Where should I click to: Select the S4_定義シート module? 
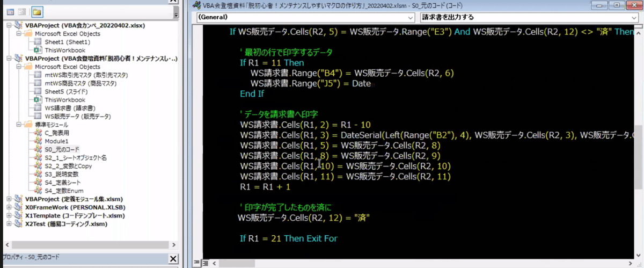click(x=63, y=183)
